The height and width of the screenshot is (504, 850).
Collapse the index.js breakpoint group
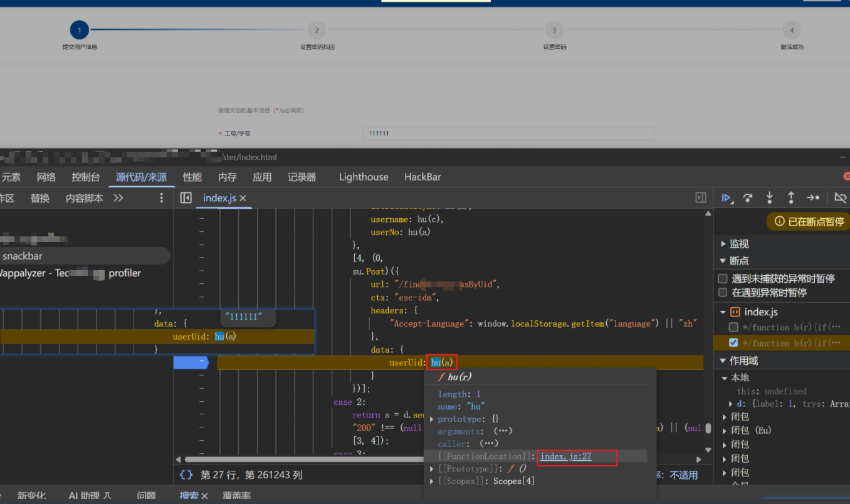point(723,312)
